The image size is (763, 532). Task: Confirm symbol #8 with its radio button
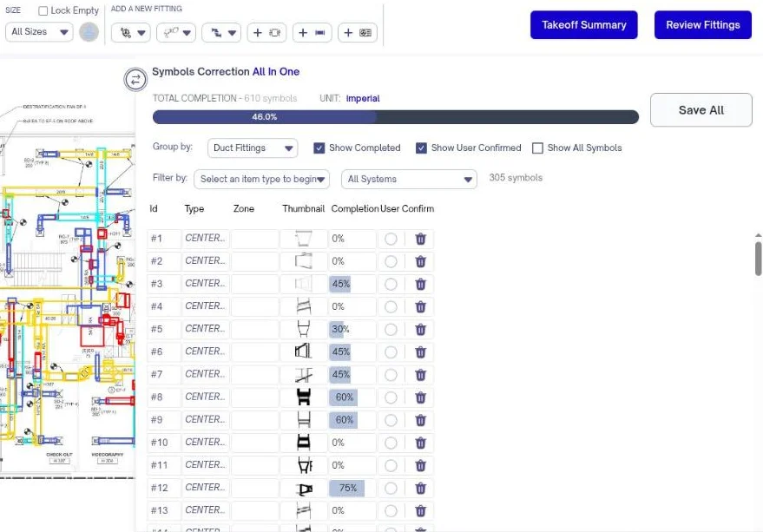pyautogui.click(x=391, y=397)
